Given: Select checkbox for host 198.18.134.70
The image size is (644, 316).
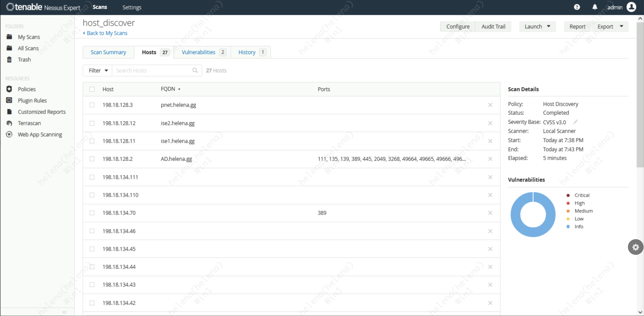Looking at the screenshot, I should (92, 213).
